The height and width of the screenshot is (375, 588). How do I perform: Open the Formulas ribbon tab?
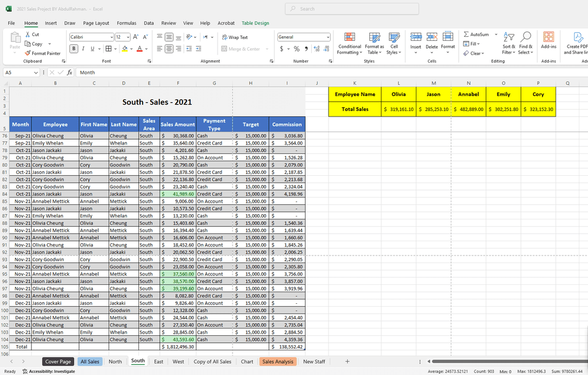click(x=126, y=23)
